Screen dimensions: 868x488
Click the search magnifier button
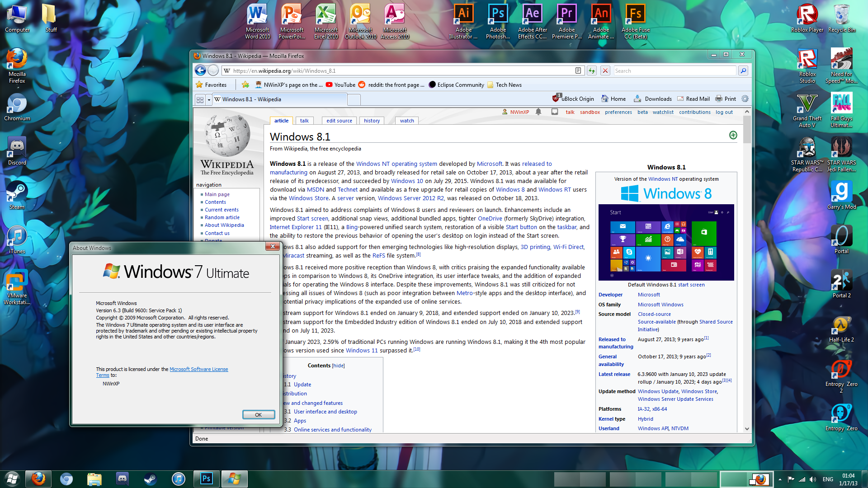coord(743,70)
